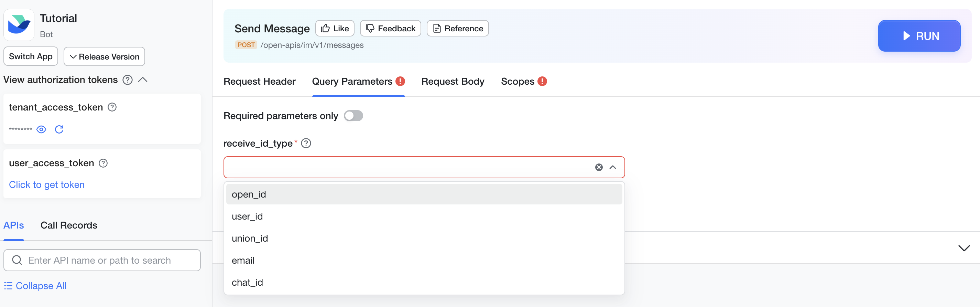Click help icon beside user_access_token
Viewport: 980px width, 307px height.
(x=103, y=163)
